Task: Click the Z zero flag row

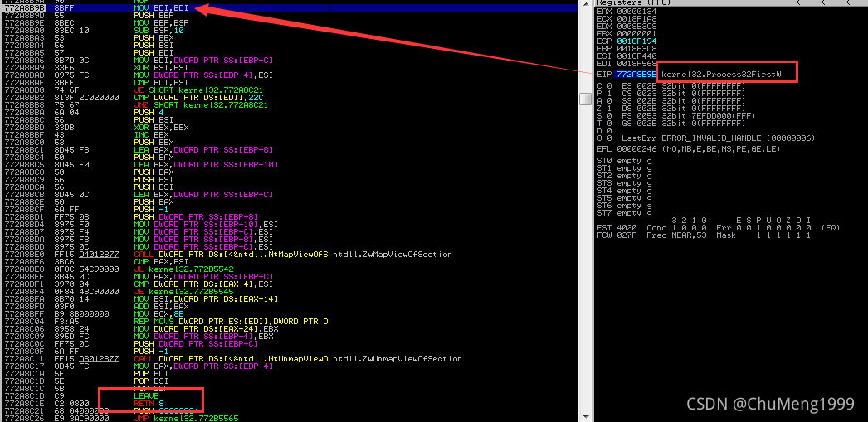Action: coord(671,108)
